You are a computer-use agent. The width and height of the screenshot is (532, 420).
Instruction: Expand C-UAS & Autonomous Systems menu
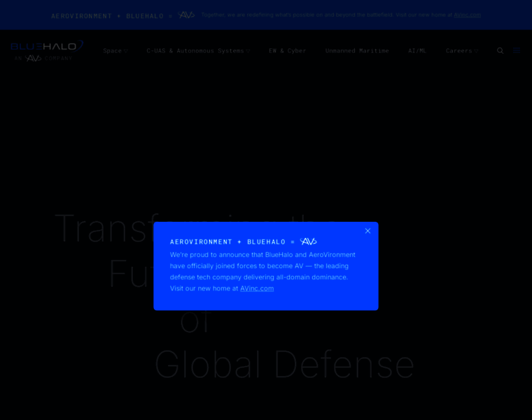click(198, 51)
